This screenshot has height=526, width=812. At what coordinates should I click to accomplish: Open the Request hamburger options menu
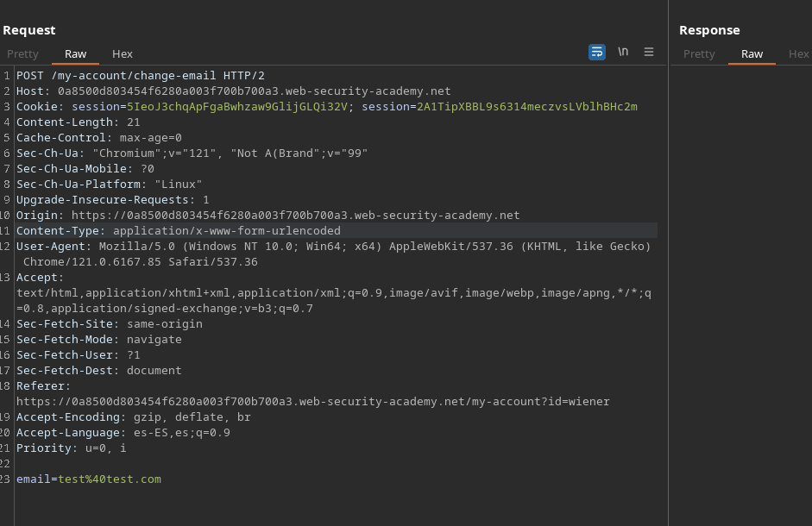(649, 53)
